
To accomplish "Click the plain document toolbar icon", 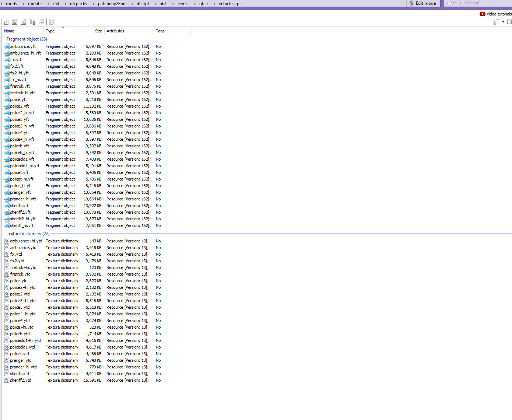I will pyautogui.click(x=15, y=22).
